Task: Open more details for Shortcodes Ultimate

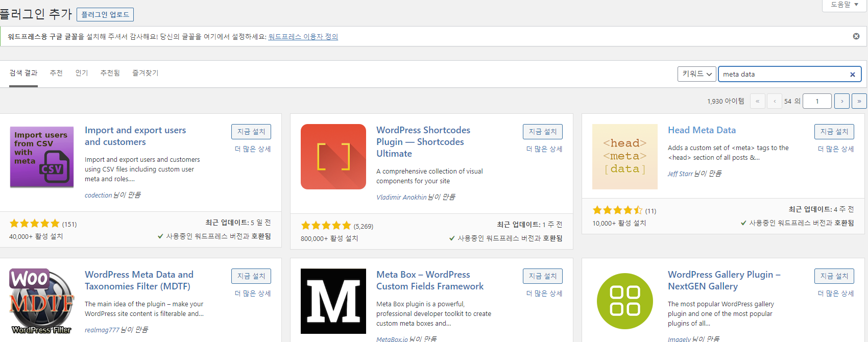Action: tap(544, 149)
